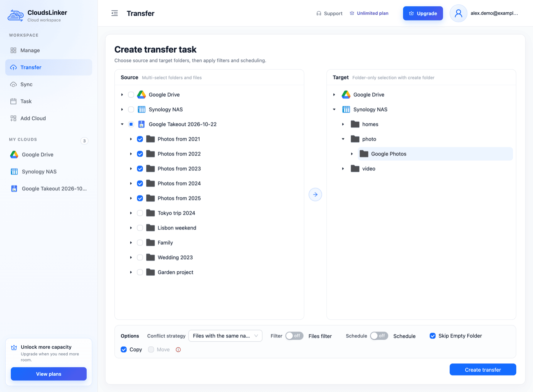Click the headset Support icon
This screenshot has width=533, height=392.
pos(319,13)
